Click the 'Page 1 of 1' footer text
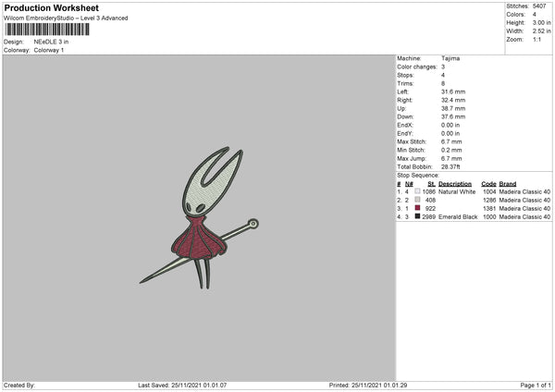Screen dimensions: 555x392 536,385
